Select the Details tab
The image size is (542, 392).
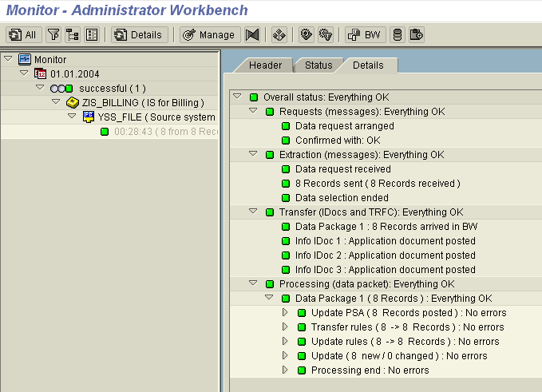368,65
